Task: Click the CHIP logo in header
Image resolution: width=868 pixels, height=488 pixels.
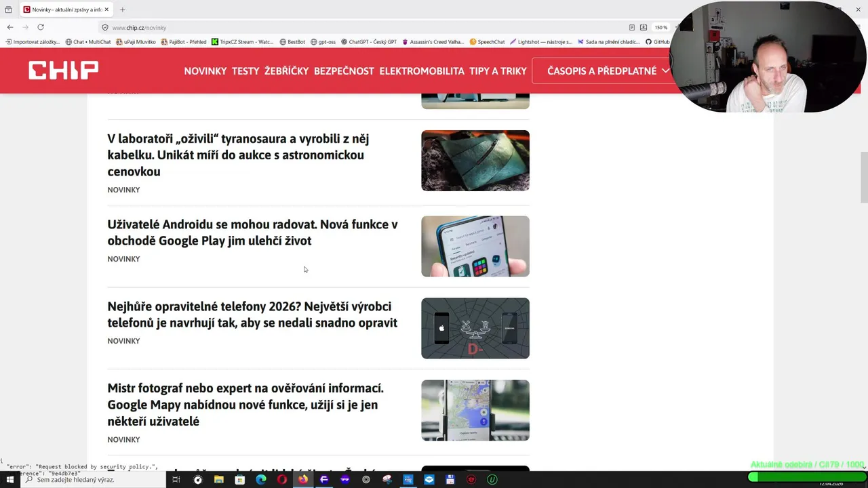Action: pos(63,70)
